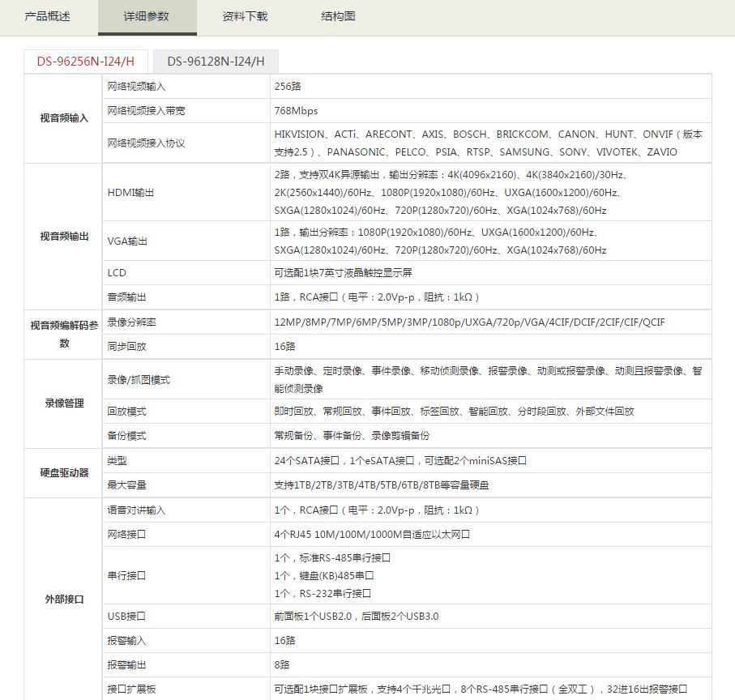Screen dimensions: 735x700
Task: Click the 视音频输出 section header cell
Action: [x=64, y=237]
